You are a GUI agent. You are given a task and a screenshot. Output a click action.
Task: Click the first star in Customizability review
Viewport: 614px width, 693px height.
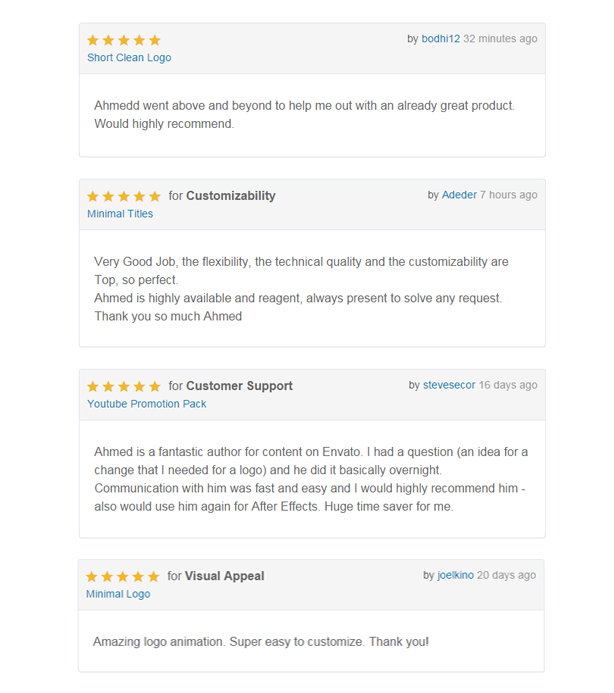pyautogui.click(x=93, y=197)
